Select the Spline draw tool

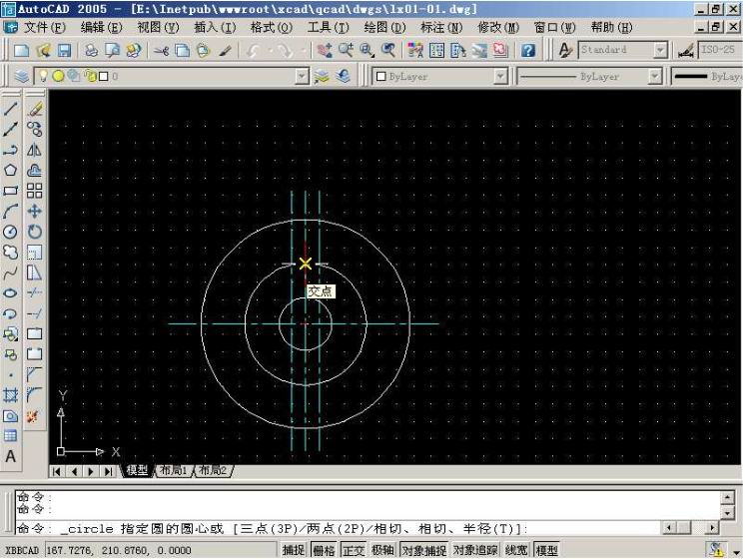tap(10, 273)
